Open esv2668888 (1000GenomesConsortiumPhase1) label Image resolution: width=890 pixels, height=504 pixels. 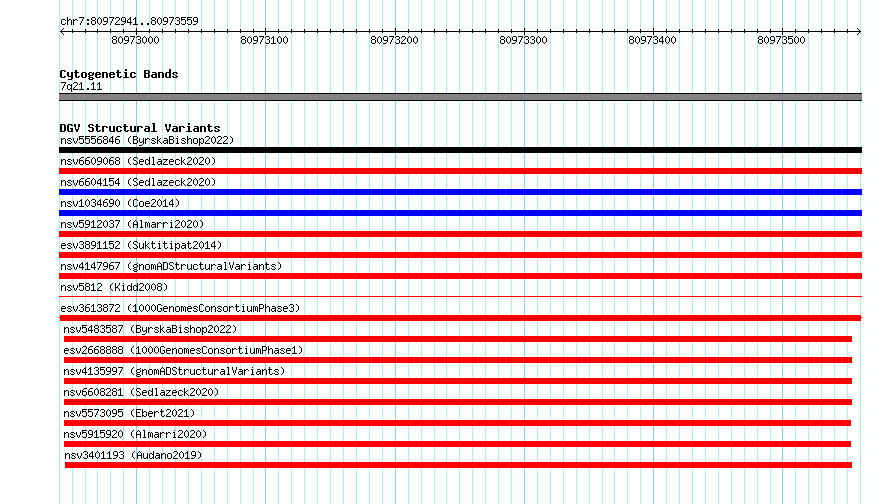(183, 350)
